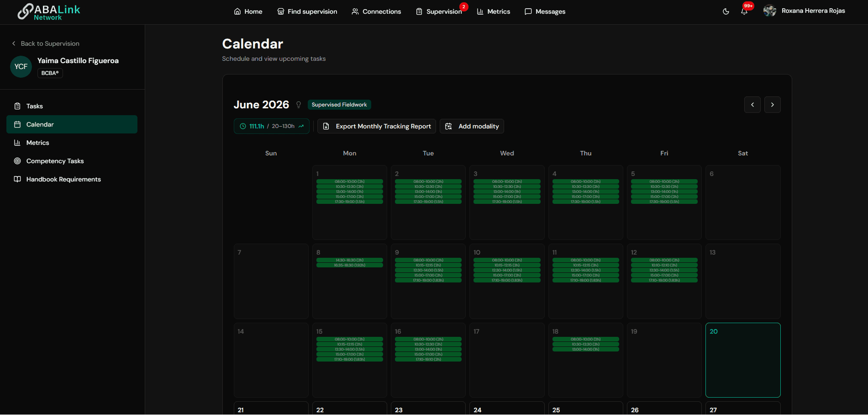Open Messages in the top navigation
Screen dimensions: 868x415
tap(545, 11)
